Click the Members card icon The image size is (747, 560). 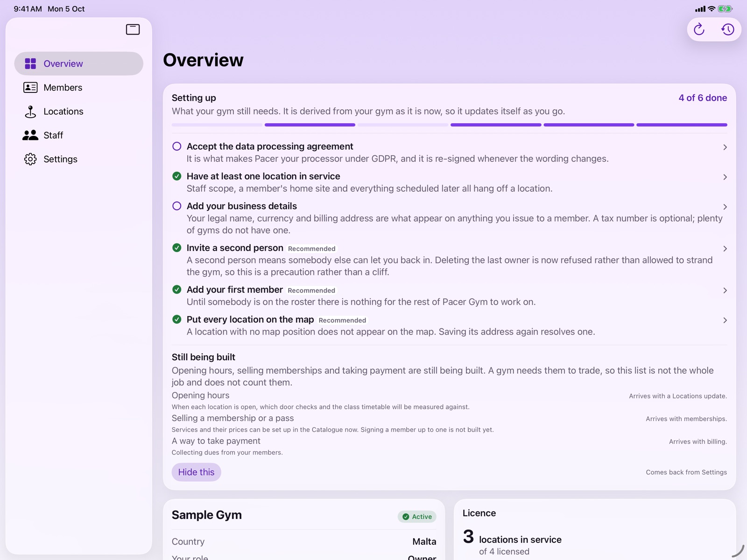tap(30, 87)
